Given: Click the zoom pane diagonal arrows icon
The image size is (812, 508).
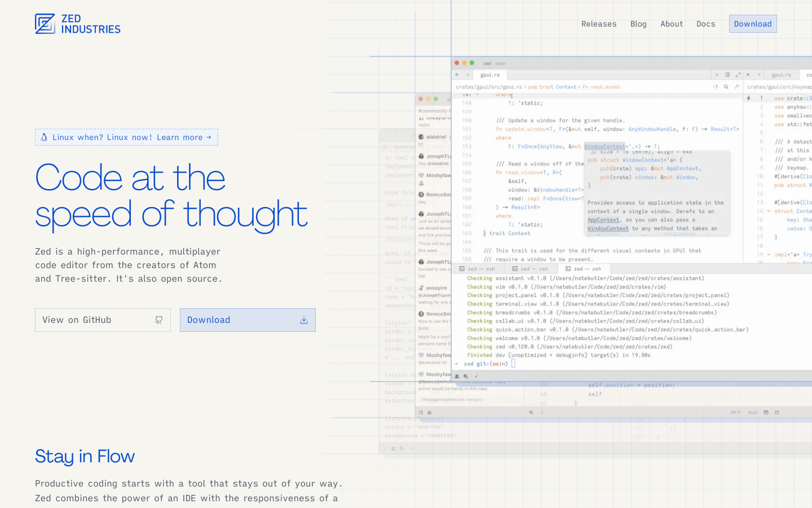Looking at the screenshot, I should 738,75.
